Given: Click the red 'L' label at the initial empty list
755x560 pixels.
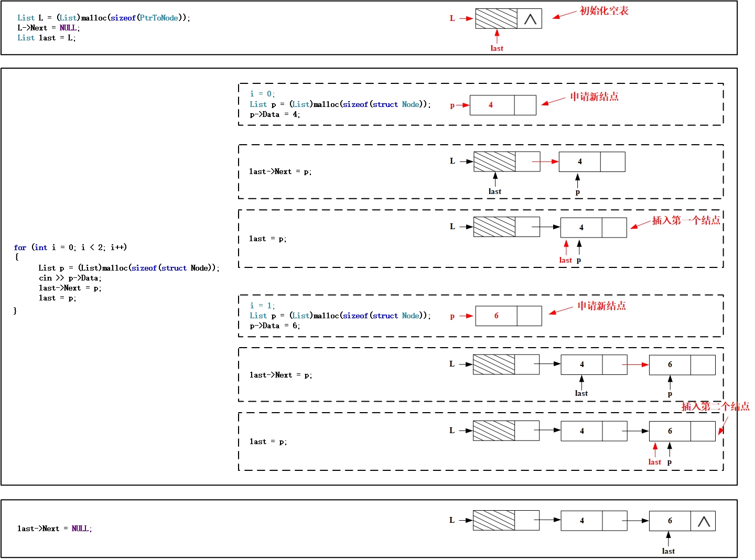Looking at the screenshot, I should 452,18.
